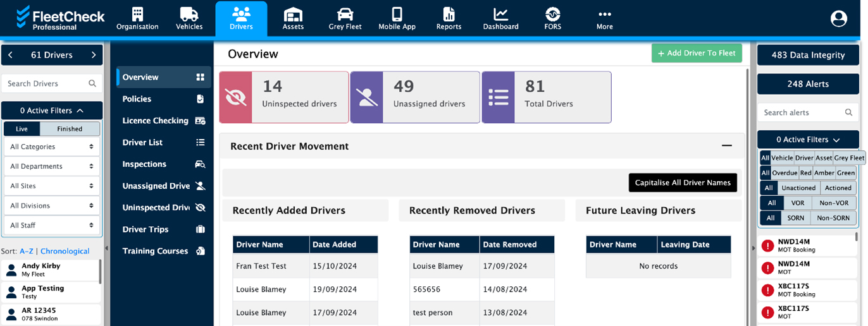Click Add Driver To Fleet button

696,53
